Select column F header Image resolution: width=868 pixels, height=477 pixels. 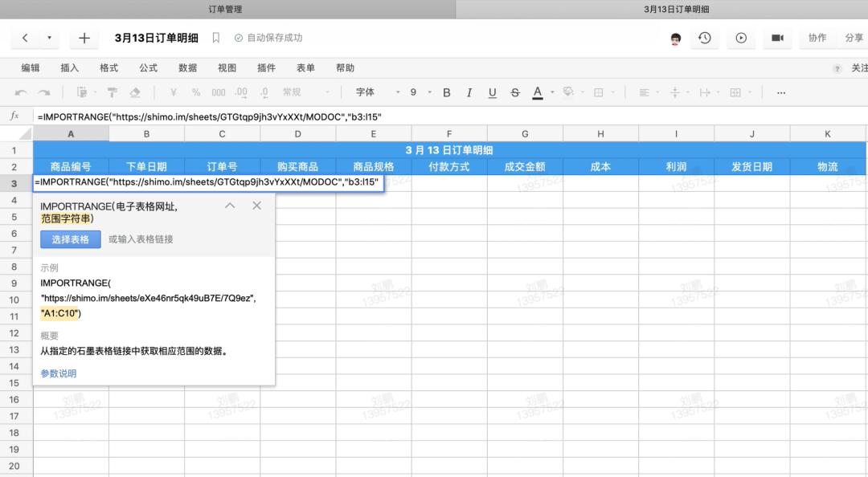tap(448, 133)
